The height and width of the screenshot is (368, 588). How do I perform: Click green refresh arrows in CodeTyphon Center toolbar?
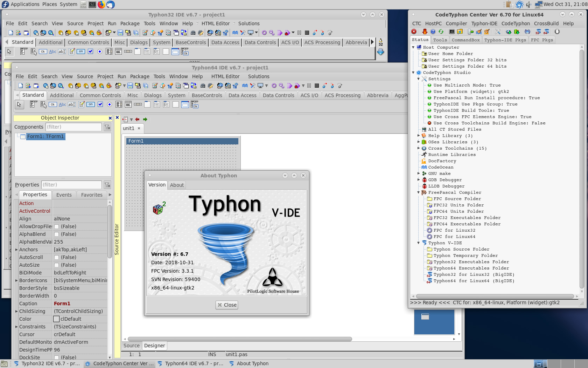[x=441, y=32]
